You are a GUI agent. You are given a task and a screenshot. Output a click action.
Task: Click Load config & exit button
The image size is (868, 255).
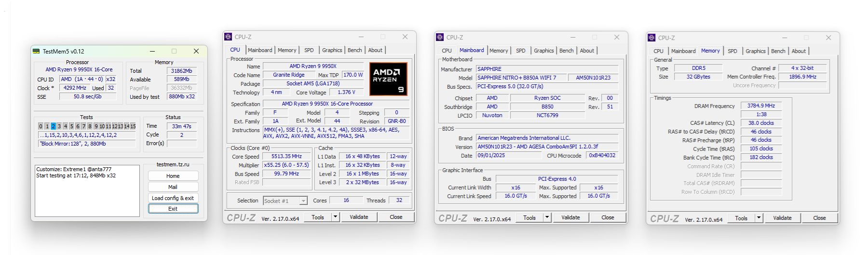click(173, 198)
